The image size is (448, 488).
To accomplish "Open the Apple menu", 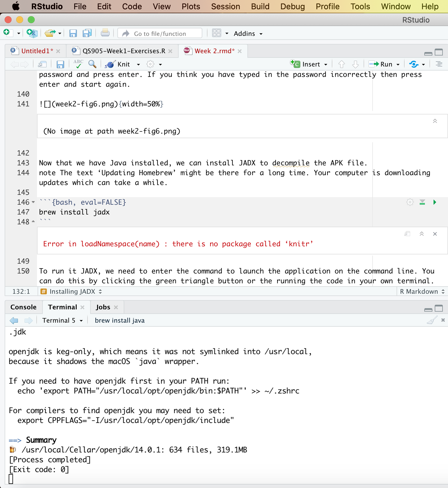I will point(16,6).
